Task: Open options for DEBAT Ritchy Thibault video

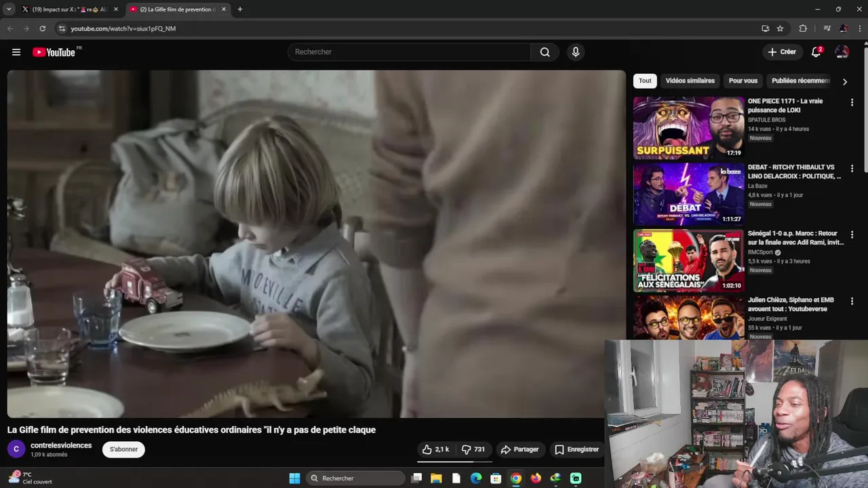Action: coord(852,169)
